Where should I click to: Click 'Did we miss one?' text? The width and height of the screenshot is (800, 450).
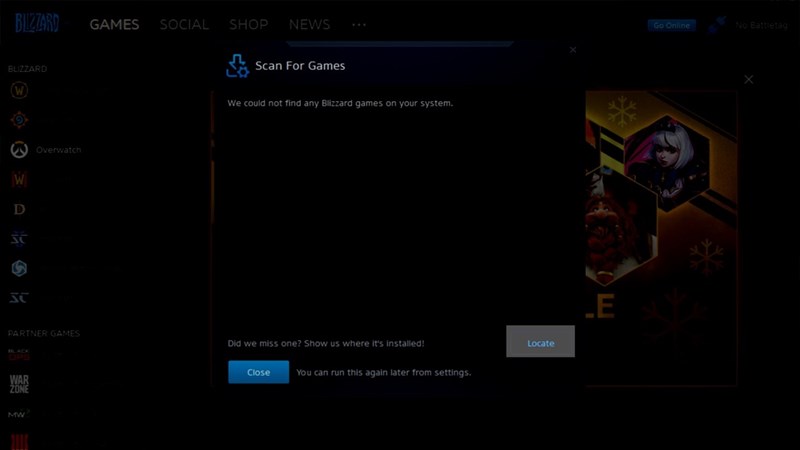coord(326,343)
